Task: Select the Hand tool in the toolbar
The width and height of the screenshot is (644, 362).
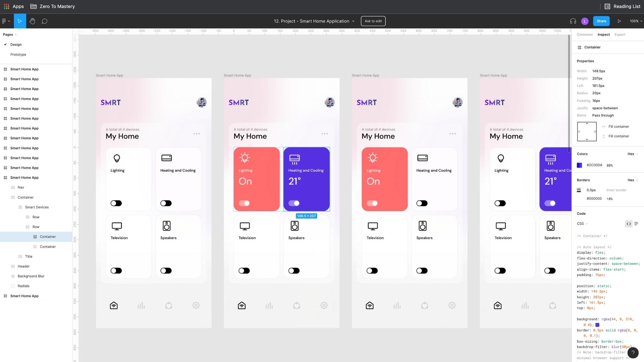Action: coord(32,21)
